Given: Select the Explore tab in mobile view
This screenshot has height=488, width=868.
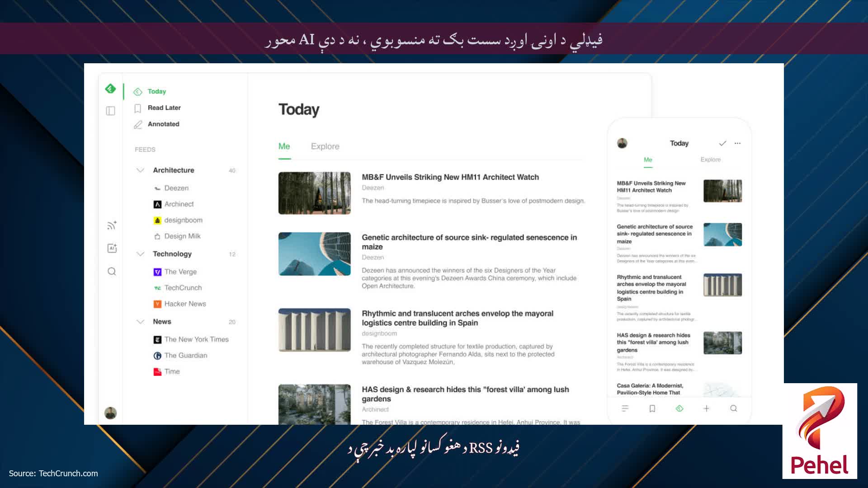Looking at the screenshot, I should (710, 160).
